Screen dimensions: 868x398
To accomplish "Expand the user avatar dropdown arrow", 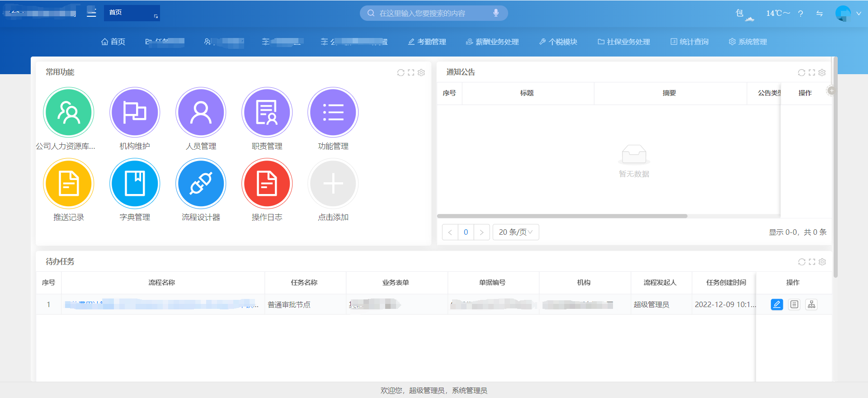I will pos(859,14).
